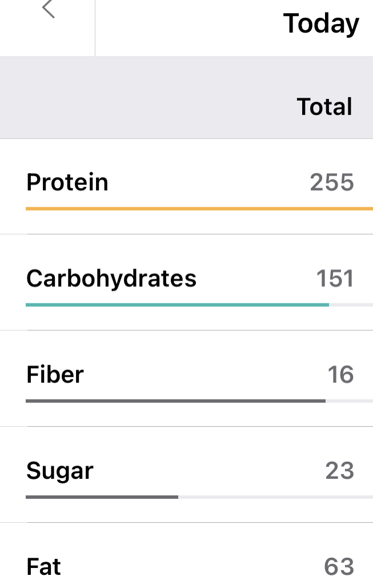Tap the back chevron arrow
373x588 pixels.
point(49,9)
